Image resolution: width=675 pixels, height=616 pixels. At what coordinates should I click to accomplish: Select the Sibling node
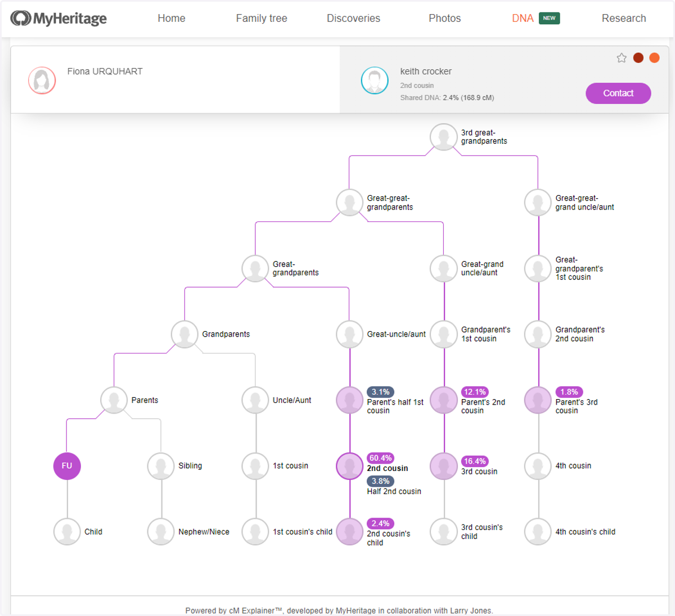click(x=161, y=466)
